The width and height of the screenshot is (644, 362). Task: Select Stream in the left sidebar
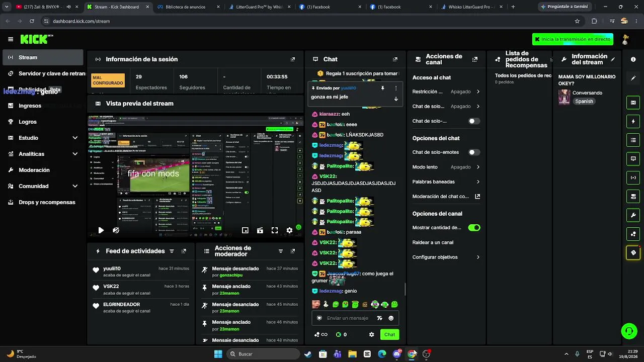42,57
